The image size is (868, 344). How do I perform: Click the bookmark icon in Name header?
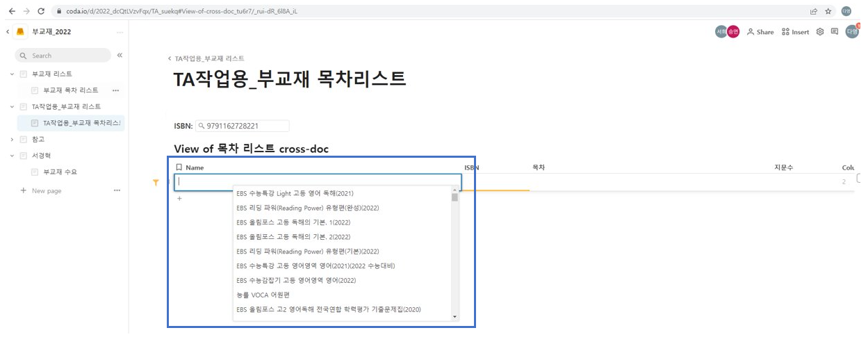coord(179,167)
